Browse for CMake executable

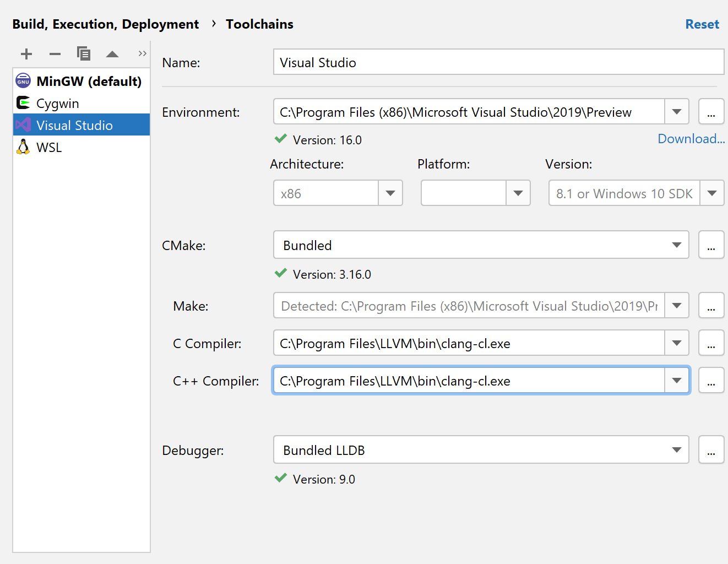click(x=711, y=245)
